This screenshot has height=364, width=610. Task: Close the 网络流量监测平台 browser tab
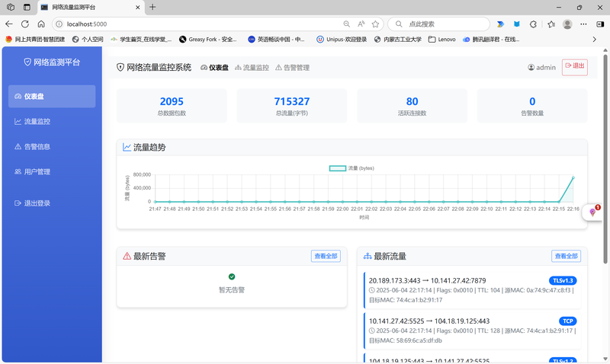tap(138, 8)
